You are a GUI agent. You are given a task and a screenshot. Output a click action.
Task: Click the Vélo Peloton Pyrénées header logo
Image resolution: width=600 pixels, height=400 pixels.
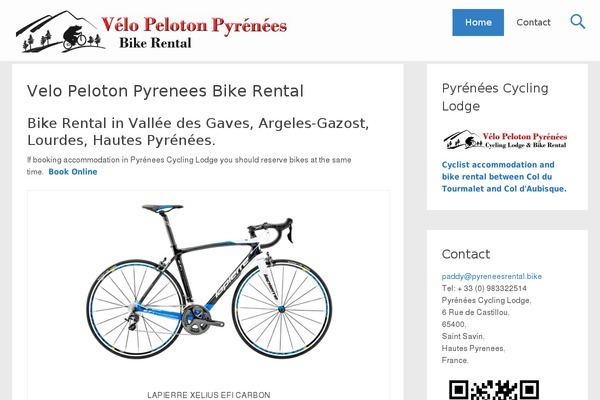pyautogui.click(x=151, y=32)
